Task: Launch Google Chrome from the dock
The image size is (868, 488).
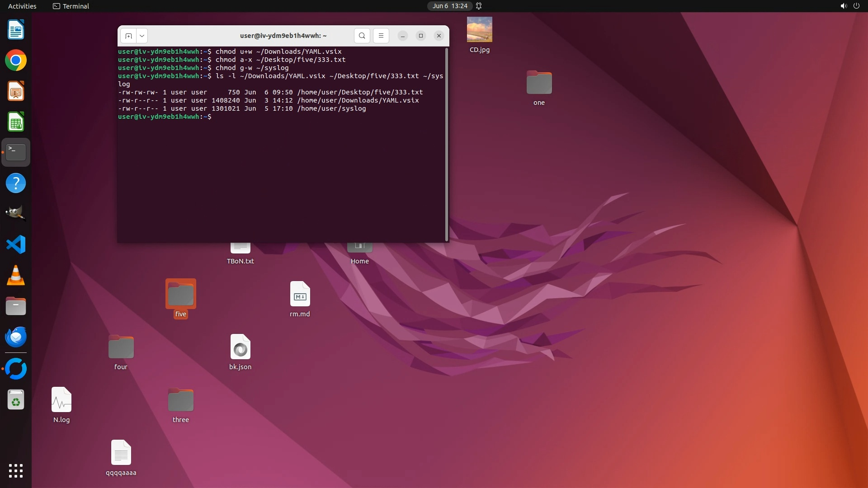Action: 16,60
